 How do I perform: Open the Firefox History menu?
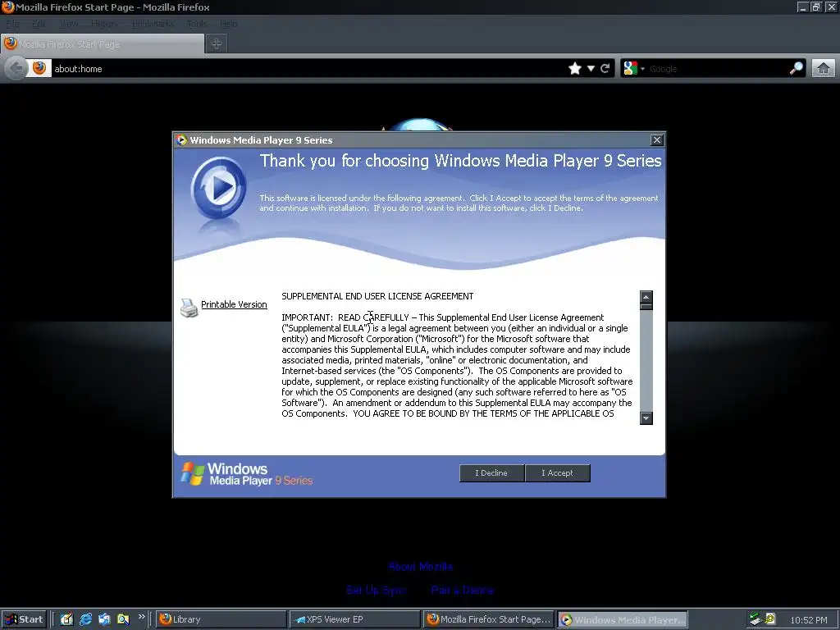pyautogui.click(x=104, y=24)
